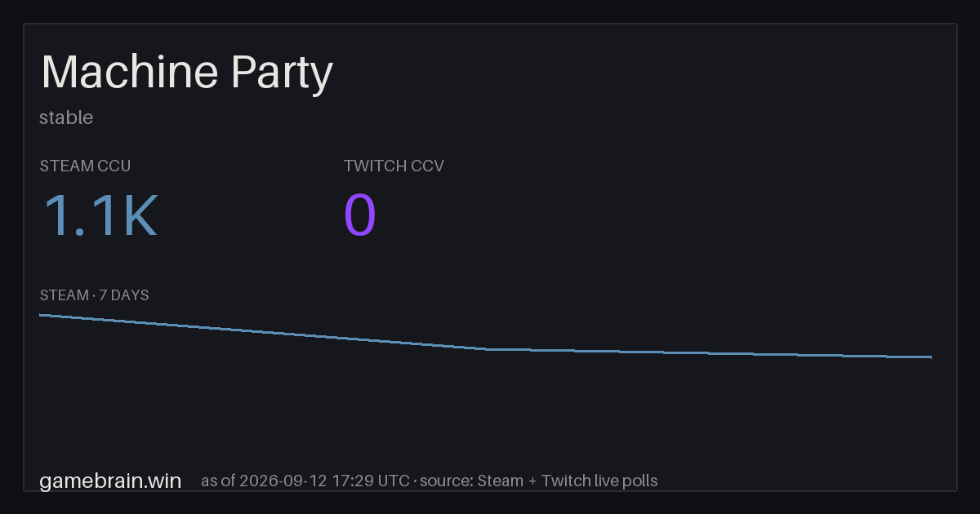This screenshot has width=980, height=514.
Task: Click the Machine Party game title
Action: point(187,74)
